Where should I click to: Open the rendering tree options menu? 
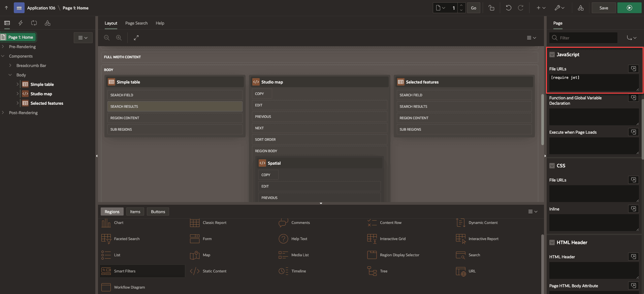tap(83, 38)
